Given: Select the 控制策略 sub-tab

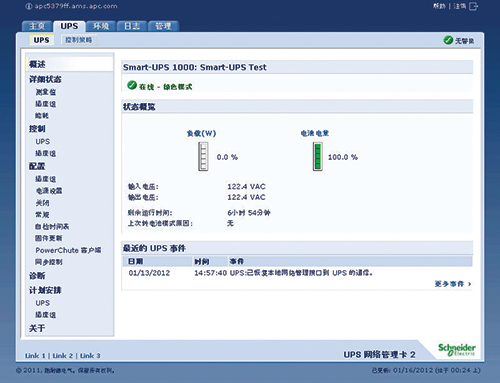Looking at the screenshot, I should coord(79,40).
